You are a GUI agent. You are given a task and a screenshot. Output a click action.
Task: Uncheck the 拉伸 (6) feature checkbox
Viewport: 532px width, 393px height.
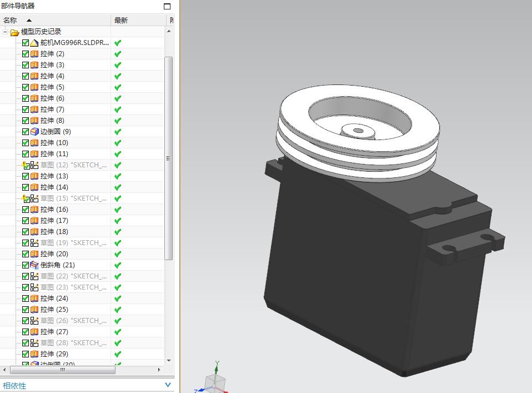click(x=26, y=98)
